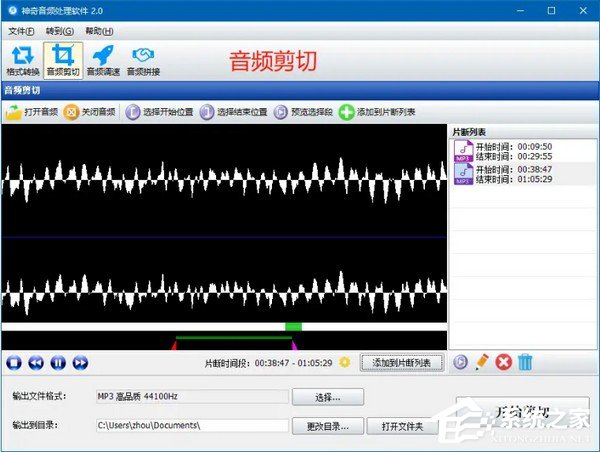Select the 音频剪切 audio cut tool
Viewport: 600px width, 452px height.
pyautogui.click(x=63, y=59)
